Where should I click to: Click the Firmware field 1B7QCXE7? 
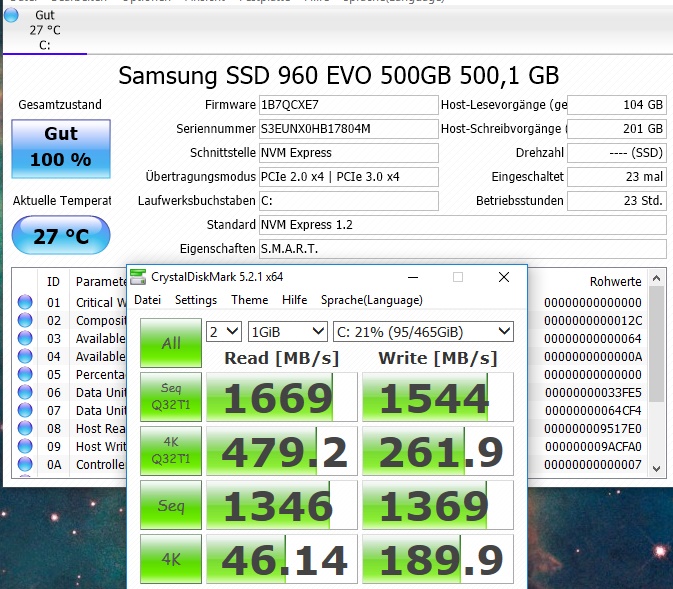pos(349,105)
